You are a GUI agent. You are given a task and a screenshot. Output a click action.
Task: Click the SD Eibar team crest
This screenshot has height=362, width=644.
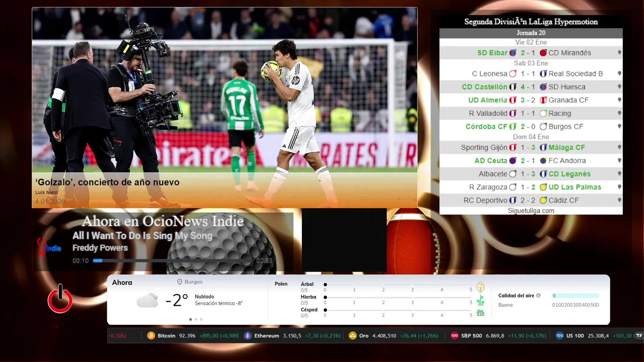point(513,53)
